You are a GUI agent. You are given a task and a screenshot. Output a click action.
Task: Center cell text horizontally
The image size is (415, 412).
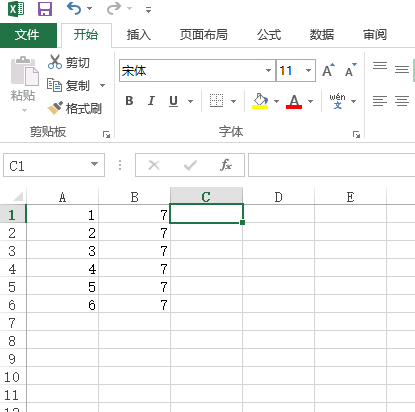tap(402, 101)
